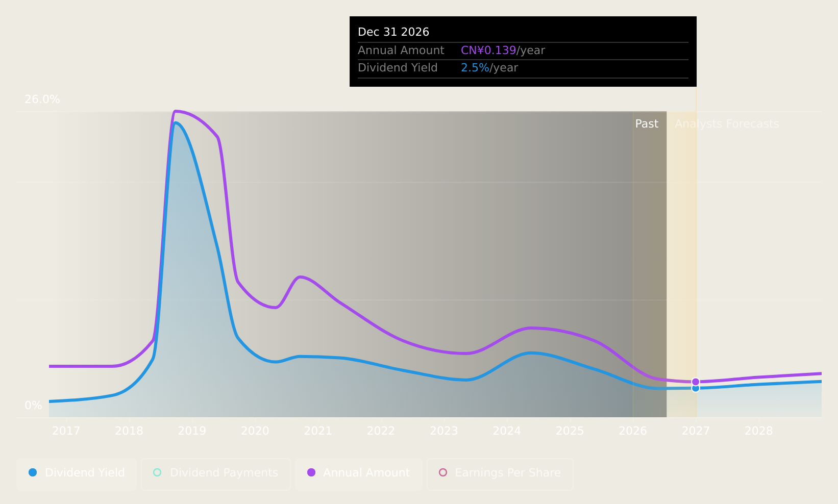The width and height of the screenshot is (838, 504).
Task: Toggle the Dividend Payments legend item
Action: (216, 473)
